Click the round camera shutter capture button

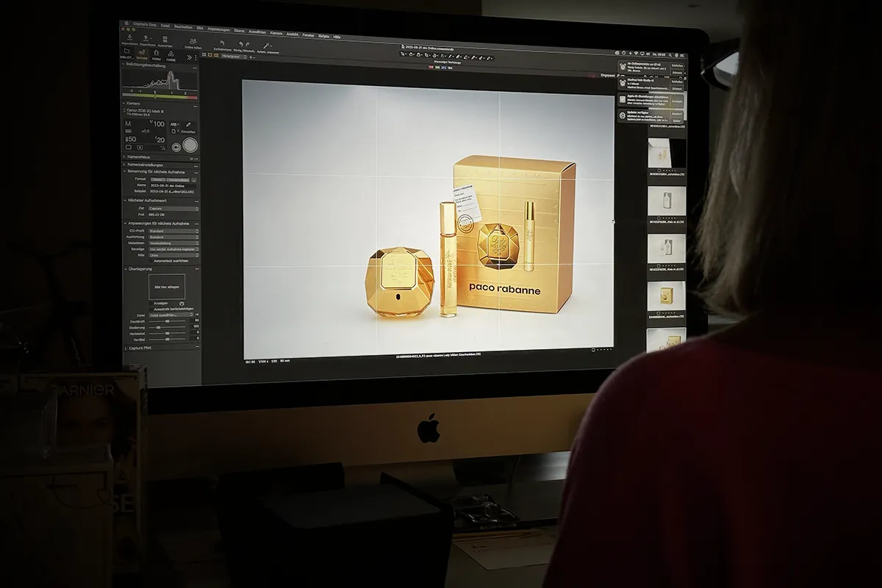point(190,145)
